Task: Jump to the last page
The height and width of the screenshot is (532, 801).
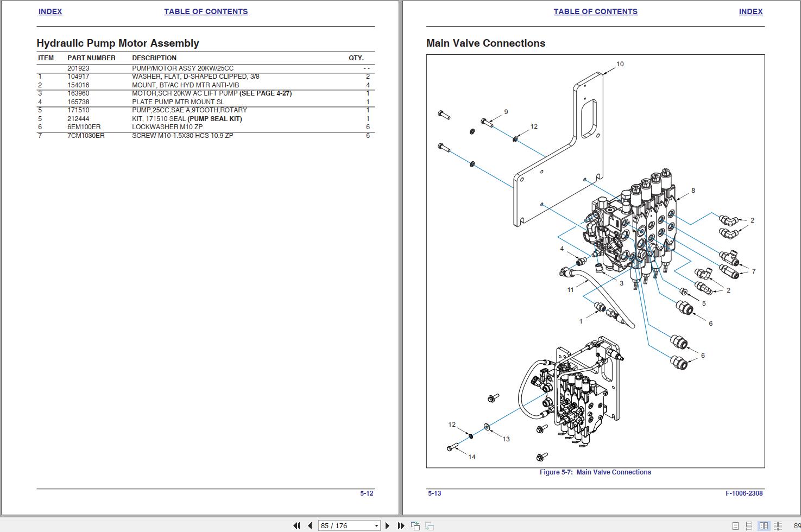Action: [x=401, y=525]
